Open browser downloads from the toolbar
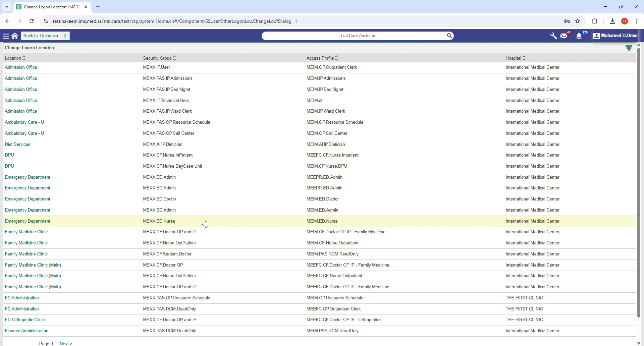 (612, 21)
